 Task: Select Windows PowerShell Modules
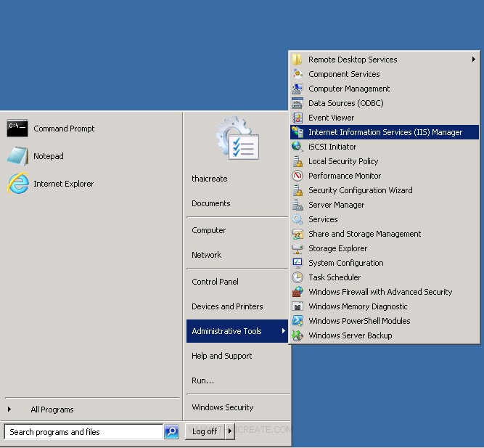[385, 321]
